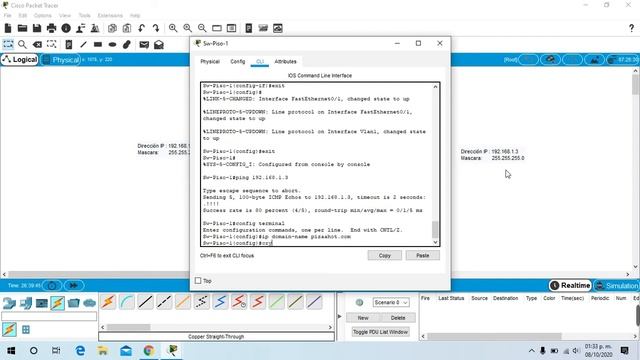
Task: Select the Draw Line tool
Action: tap(83, 44)
